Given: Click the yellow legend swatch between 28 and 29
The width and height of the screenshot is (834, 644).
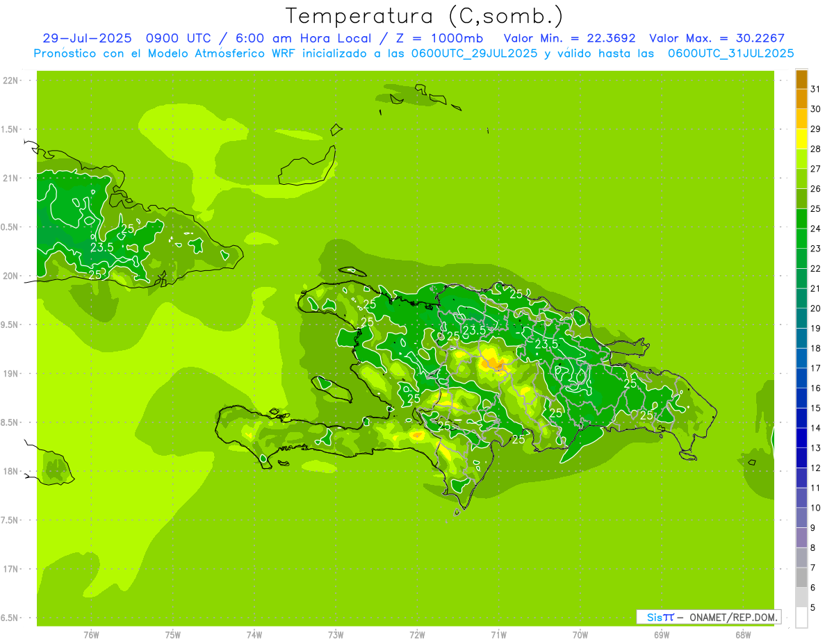Looking at the screenshot, I should pos(801,139).
